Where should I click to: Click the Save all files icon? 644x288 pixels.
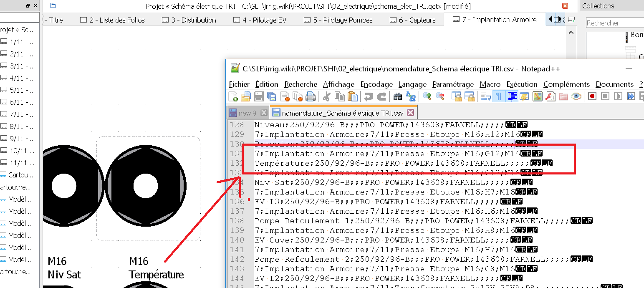272,97
